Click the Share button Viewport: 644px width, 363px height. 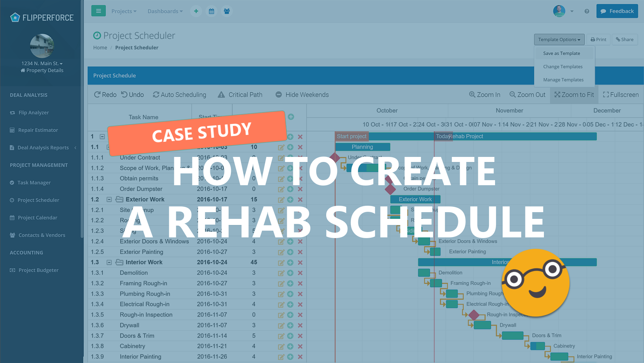coord(625,39)
